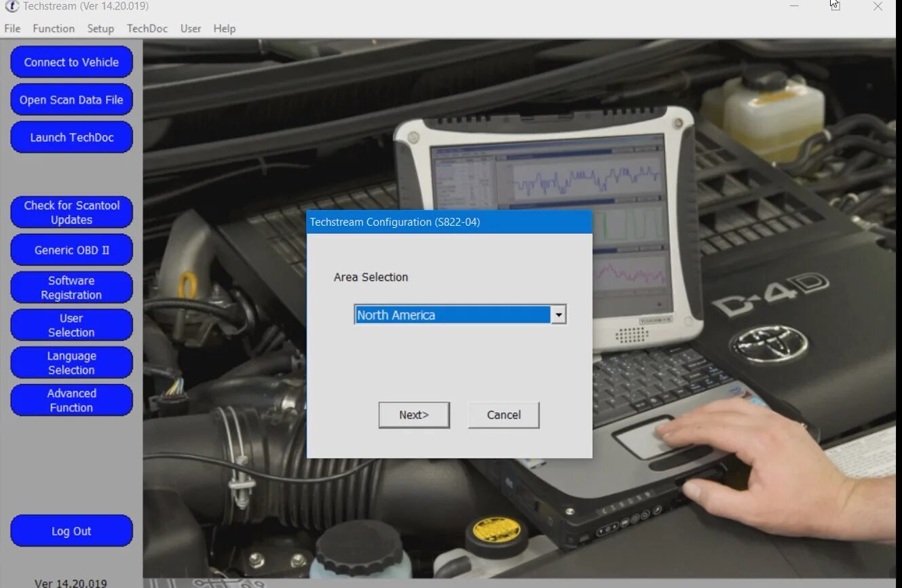The width and height of the screenshot is (902, 588).
Task: Click the Ver 14.20.019 text at bottom
Action: point(71,583)
